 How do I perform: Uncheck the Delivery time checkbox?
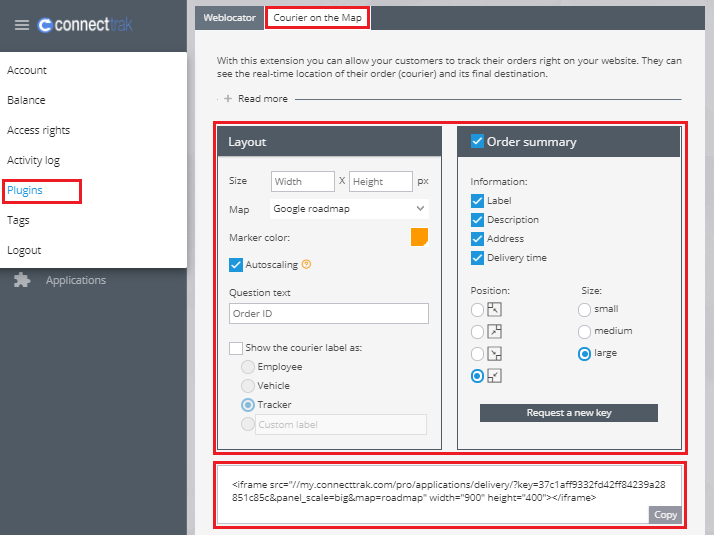click(477, 258)
